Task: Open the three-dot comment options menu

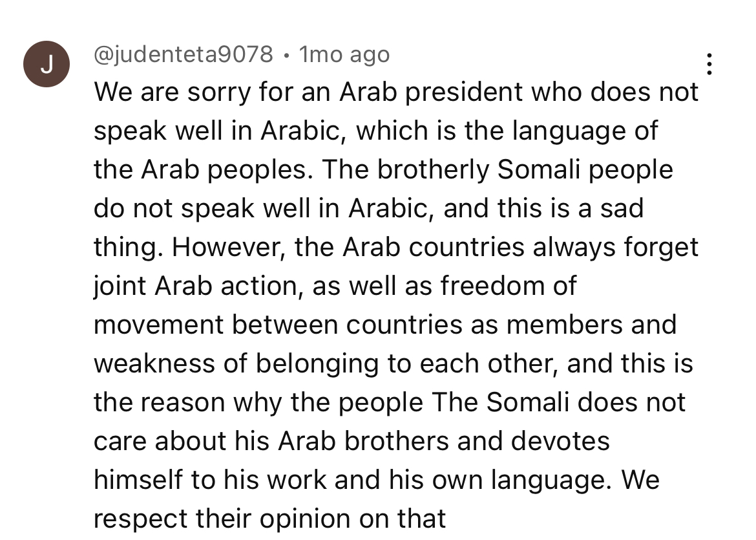Action: [709, 64]
